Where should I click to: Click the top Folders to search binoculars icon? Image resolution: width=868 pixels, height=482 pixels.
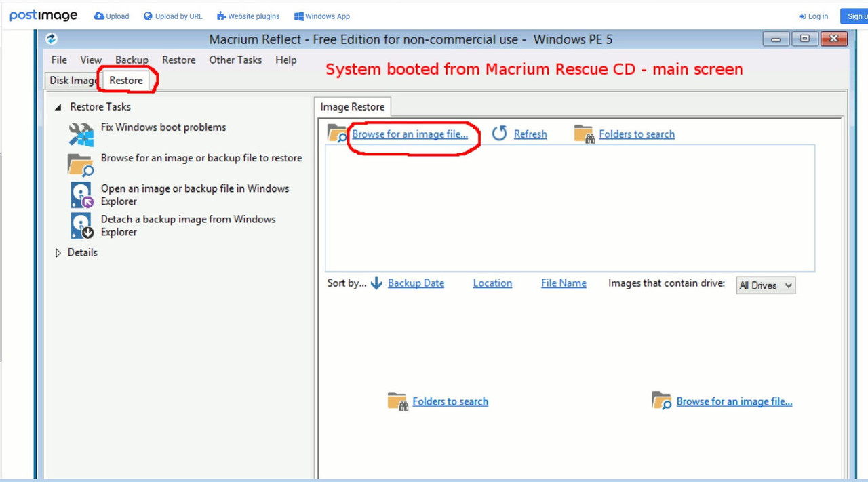point(584,134)
